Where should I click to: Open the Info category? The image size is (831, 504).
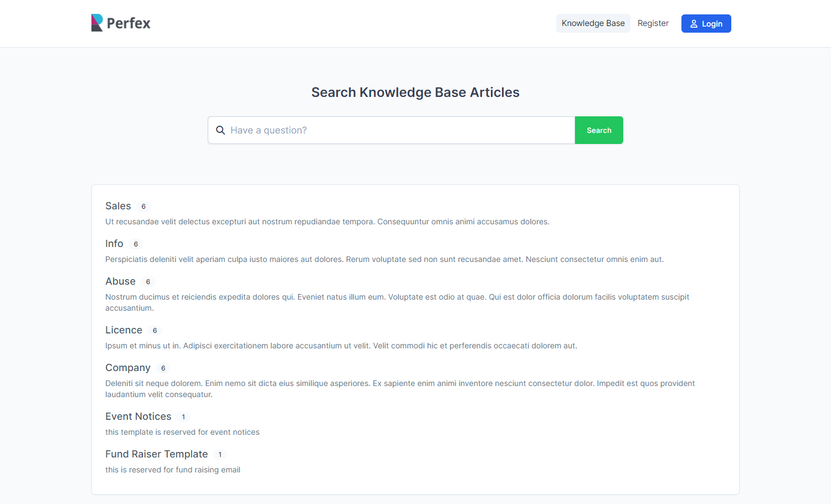tap(114, 244)
